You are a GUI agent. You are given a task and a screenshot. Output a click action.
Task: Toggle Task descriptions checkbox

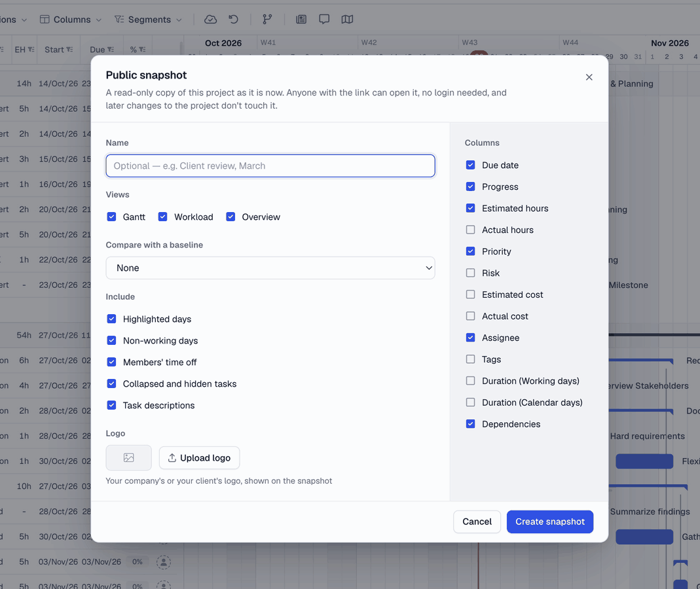coord(111,405)
